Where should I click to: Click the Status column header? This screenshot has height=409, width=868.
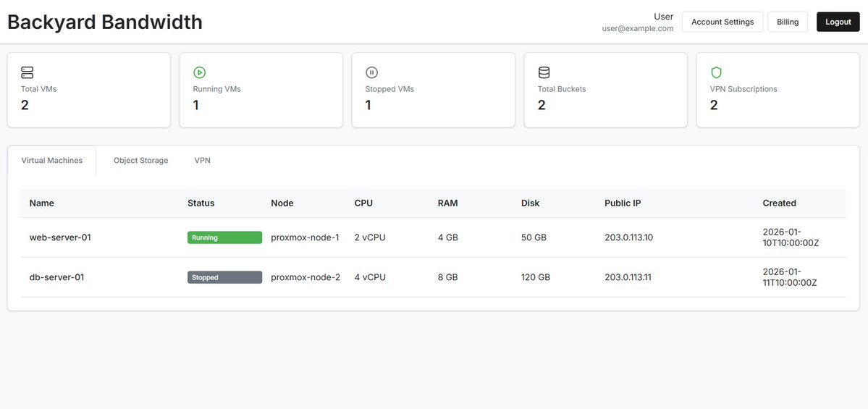pyautogui.click(x=201, y=203)
